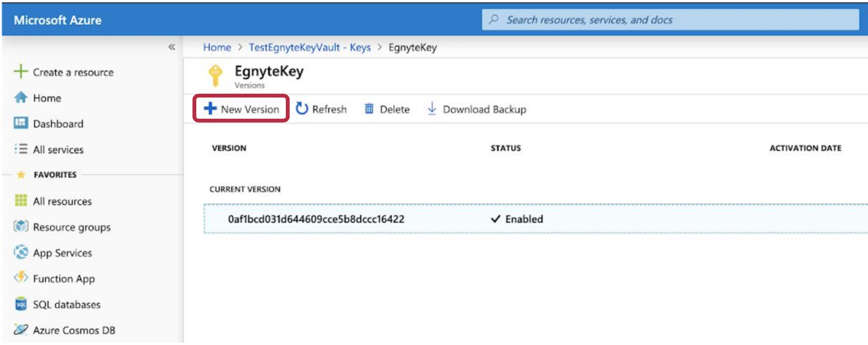
Task: Sort by ACTIVATION DATE column header
Action: 805,148
